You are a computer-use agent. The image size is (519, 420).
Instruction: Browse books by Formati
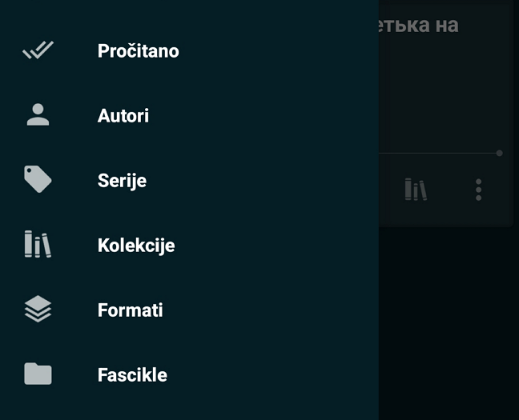pos(130,310)
